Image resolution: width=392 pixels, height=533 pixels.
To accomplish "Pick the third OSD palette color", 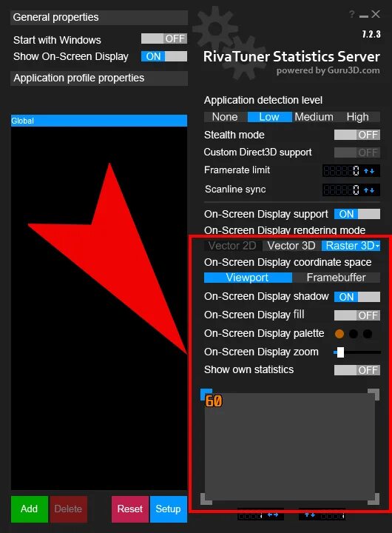I will tap(368, 334).
